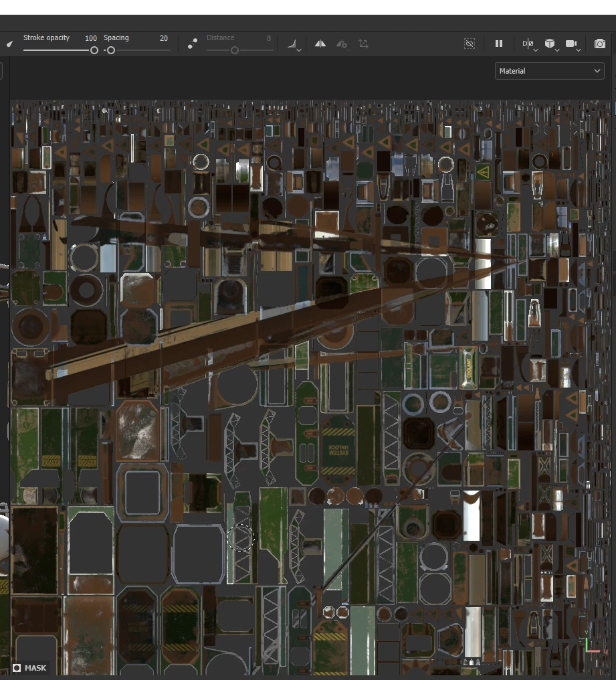Image resolution: width=616 pixels, height=680 pixels.
Task: Click the transform axes icon
Action: coord(363,44)
